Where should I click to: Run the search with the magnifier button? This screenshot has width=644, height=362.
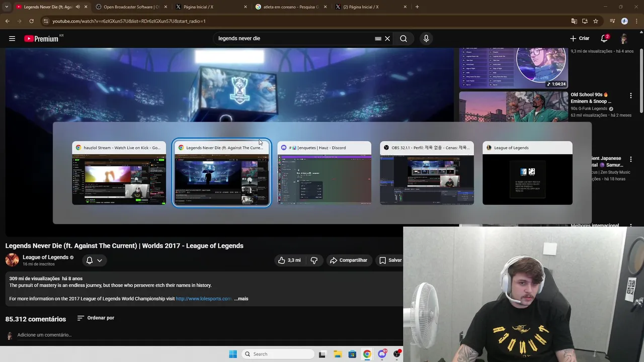click(x=404, y=38)
